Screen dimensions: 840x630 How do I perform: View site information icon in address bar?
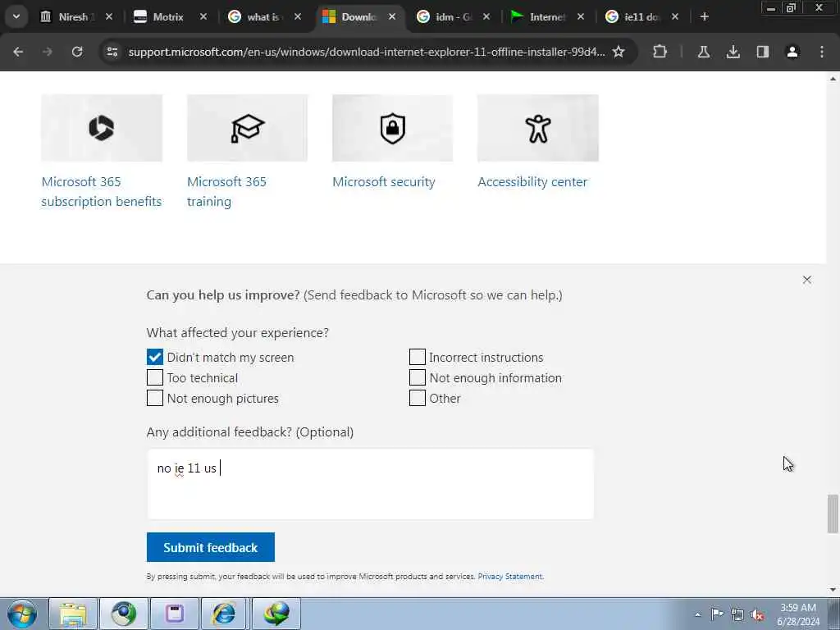(x=112, y=52)
